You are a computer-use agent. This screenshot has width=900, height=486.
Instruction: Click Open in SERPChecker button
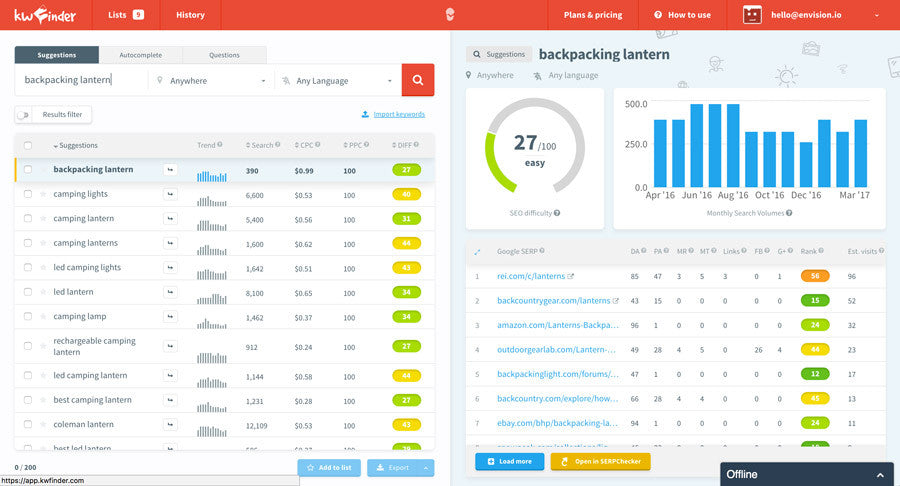coord(600,461)
